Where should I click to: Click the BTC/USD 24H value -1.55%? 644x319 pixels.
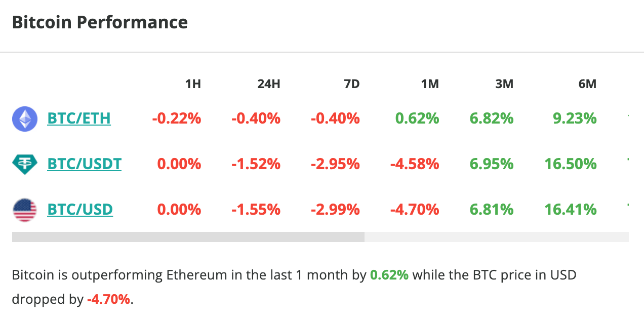pyautogui.click(x=256, y=210)
